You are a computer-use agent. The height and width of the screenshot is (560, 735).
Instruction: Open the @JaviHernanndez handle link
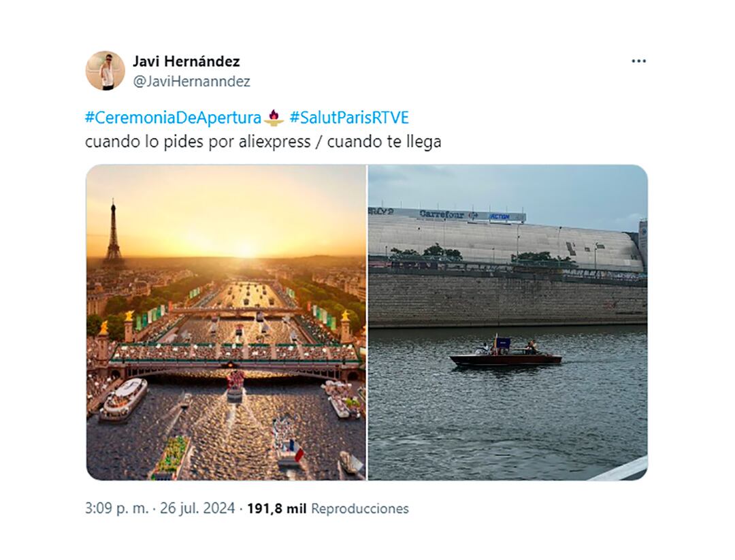(x=191, y=82)
